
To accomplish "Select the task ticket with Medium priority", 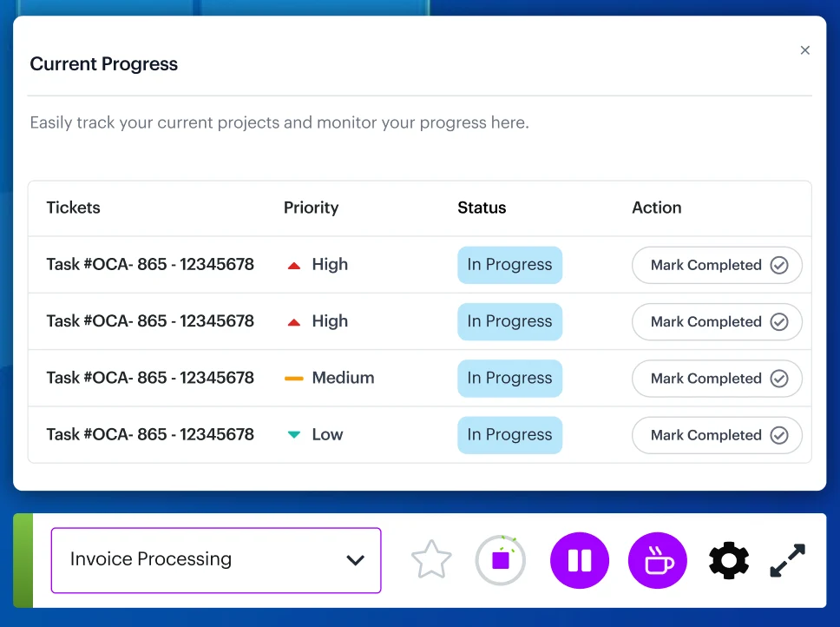I will tap(150, 378).
